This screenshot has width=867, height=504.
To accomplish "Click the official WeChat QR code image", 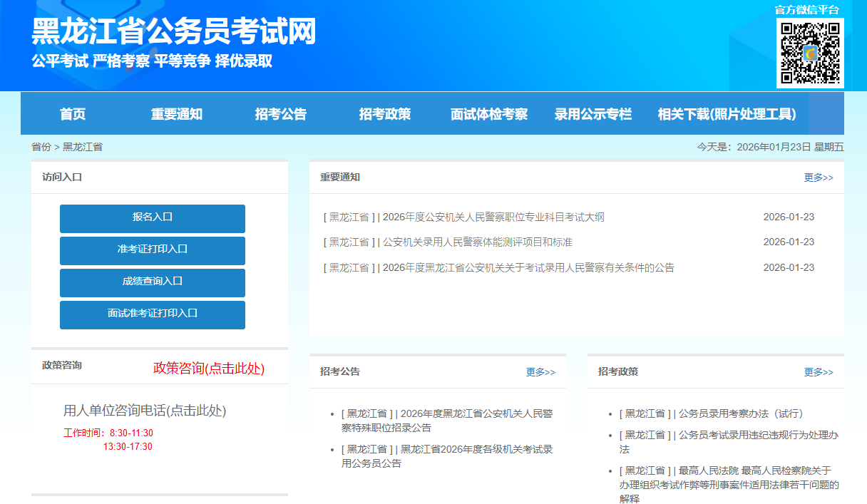I will pos(810,53).
